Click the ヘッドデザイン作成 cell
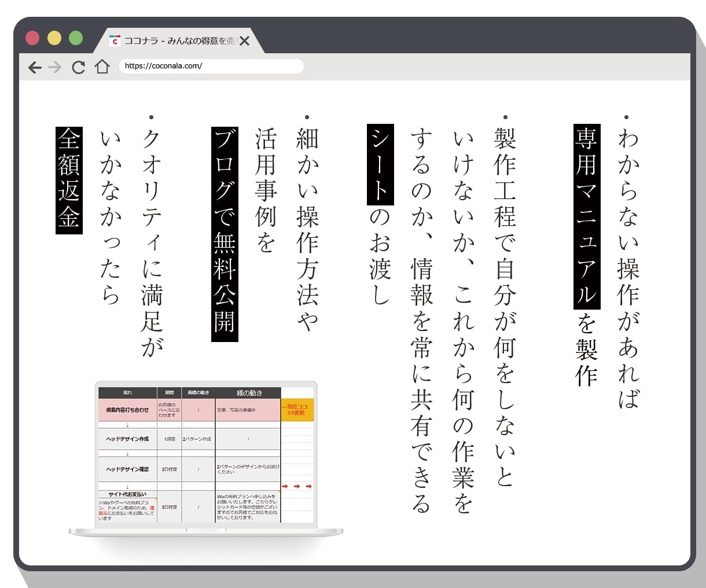Viewport: 706px width, 588px height. 127,439
